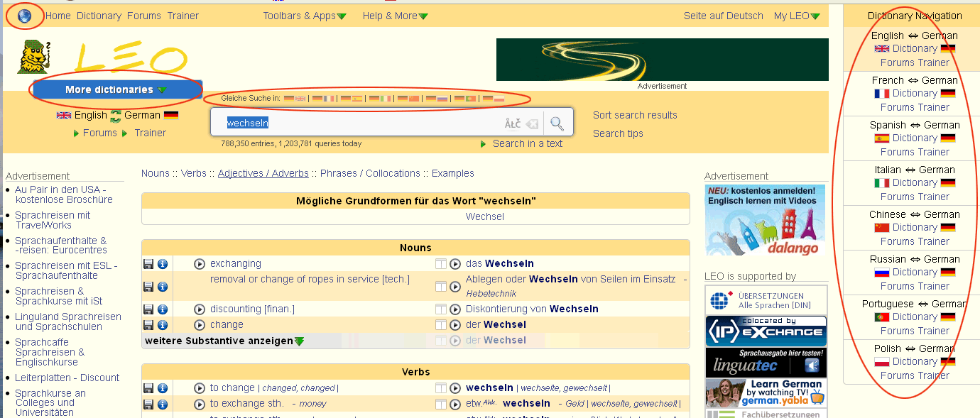Click the globe icon in top bar
Viewport: 980px width, 418px height.
click(24, 16)
